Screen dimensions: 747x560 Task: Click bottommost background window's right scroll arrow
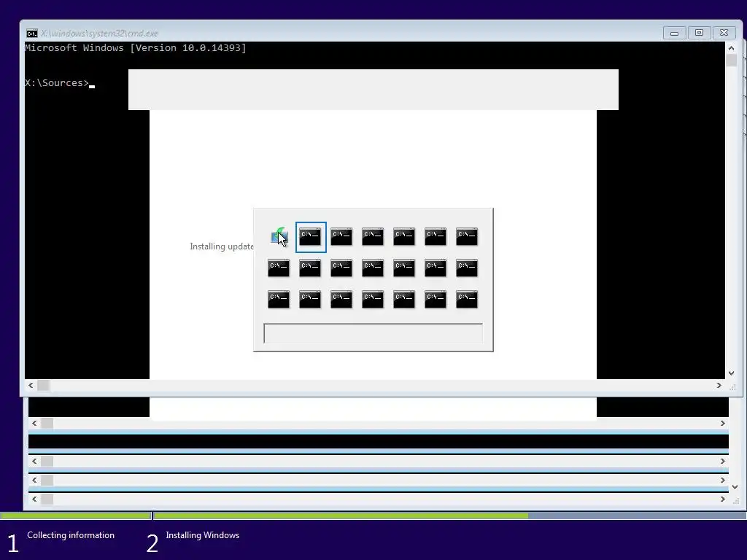tap(723, 499)
